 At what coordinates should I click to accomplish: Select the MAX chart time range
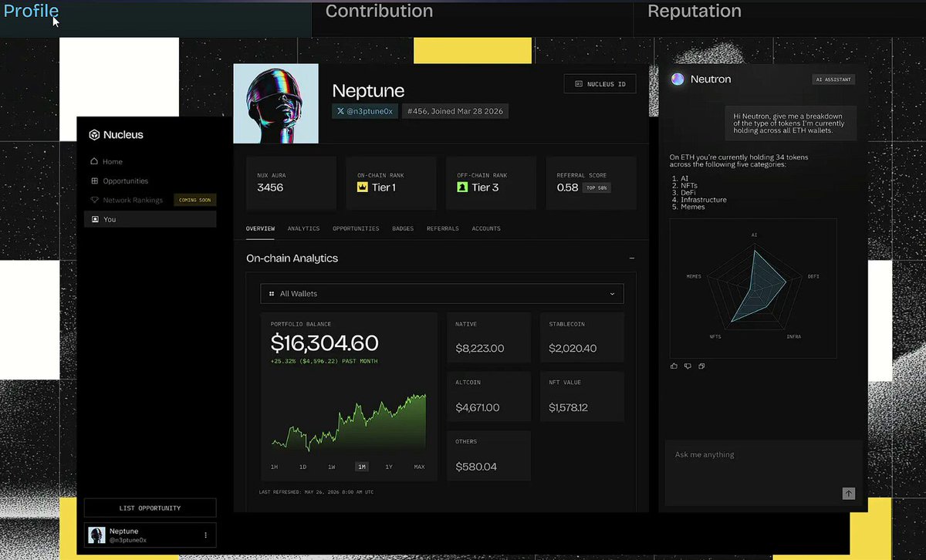pyautogui.click(x=419, y=467)
